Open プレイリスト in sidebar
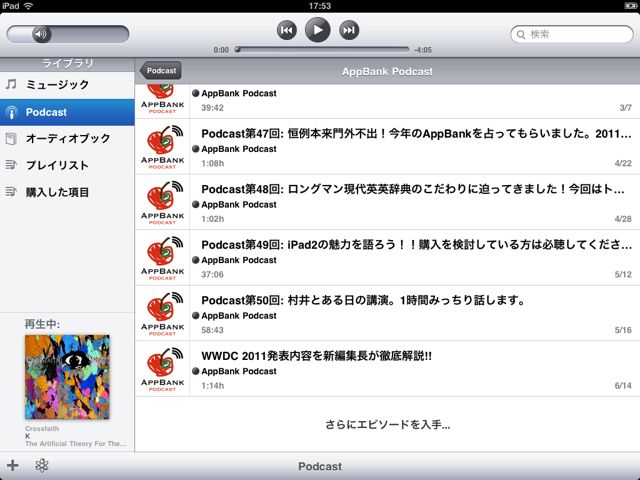 [67, 165]
